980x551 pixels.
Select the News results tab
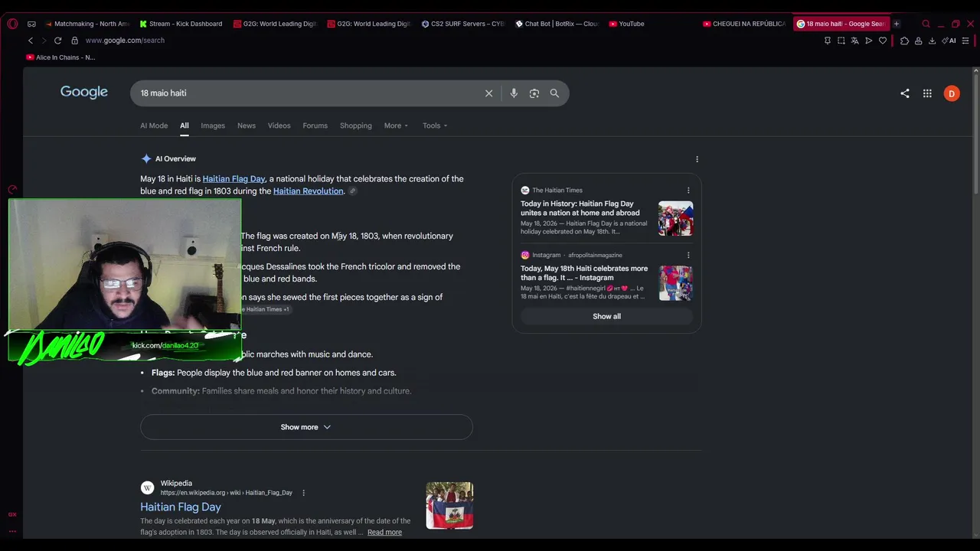[x=247, y=126]
